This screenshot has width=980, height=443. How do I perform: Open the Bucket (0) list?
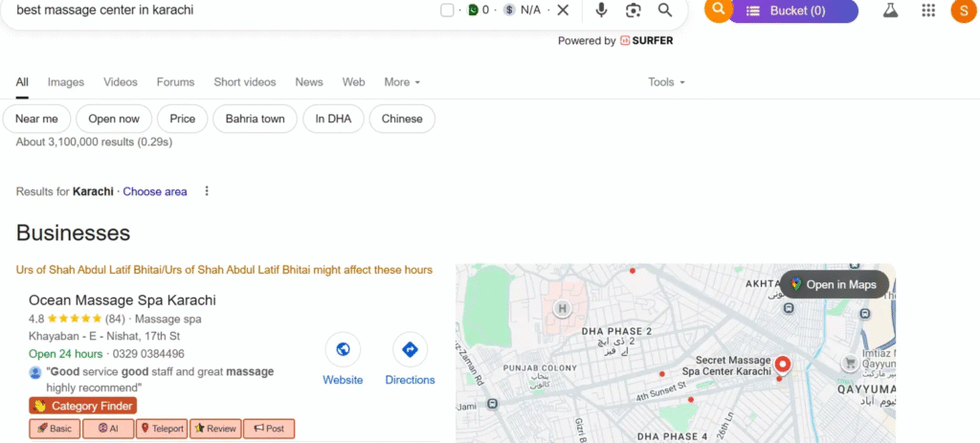[x=792, y=11]
